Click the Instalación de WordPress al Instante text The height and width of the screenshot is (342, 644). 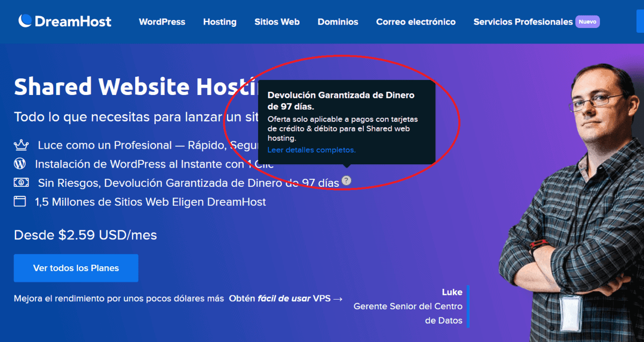[155, 164]
